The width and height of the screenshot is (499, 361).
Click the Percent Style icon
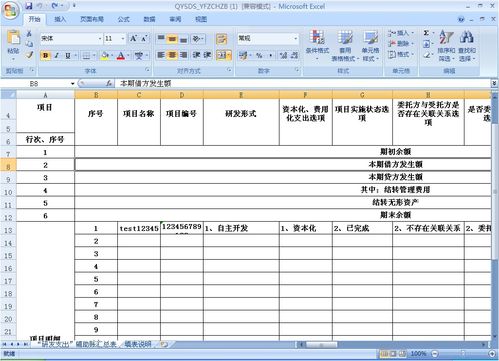259,55
